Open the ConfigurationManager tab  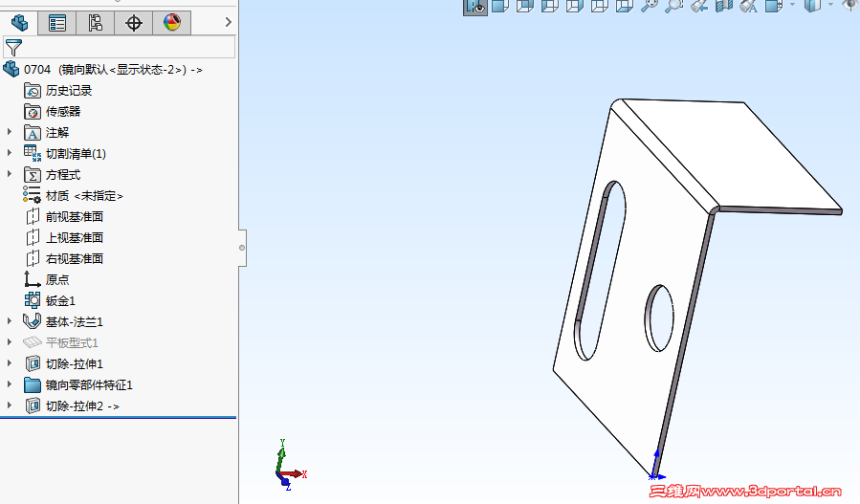(96, 23)
